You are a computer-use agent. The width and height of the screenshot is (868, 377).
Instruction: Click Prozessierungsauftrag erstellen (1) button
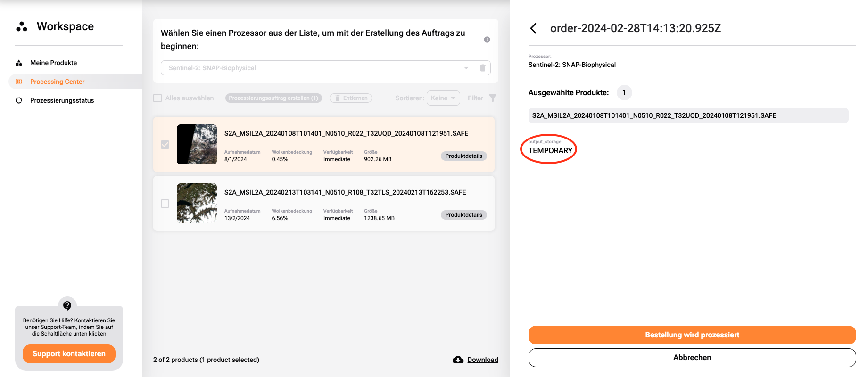coord(273,98)
